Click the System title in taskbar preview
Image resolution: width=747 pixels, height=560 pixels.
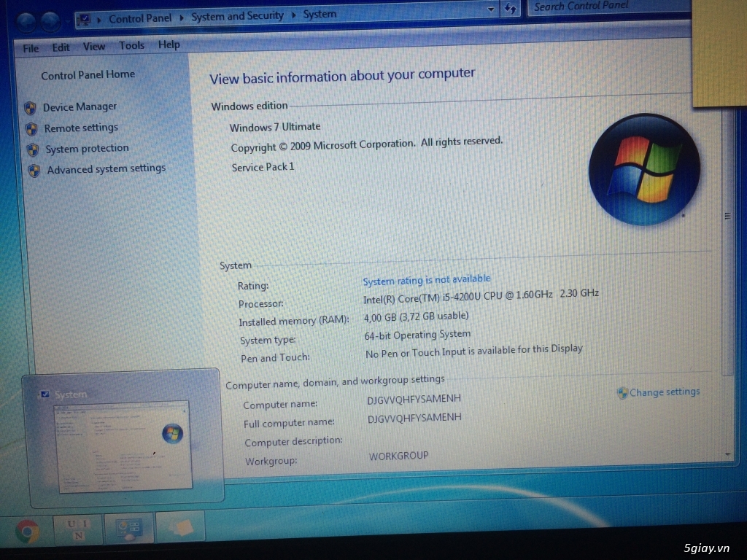(71, 394)
